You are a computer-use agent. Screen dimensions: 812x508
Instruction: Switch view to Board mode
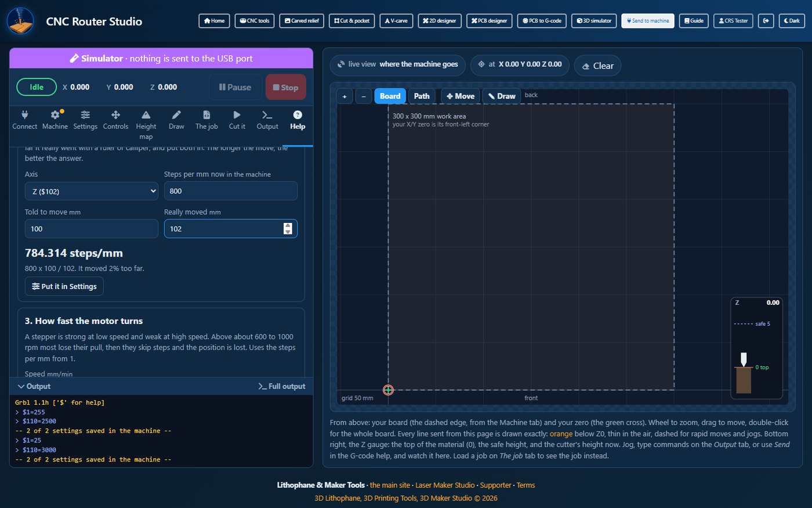coord(390,96)
